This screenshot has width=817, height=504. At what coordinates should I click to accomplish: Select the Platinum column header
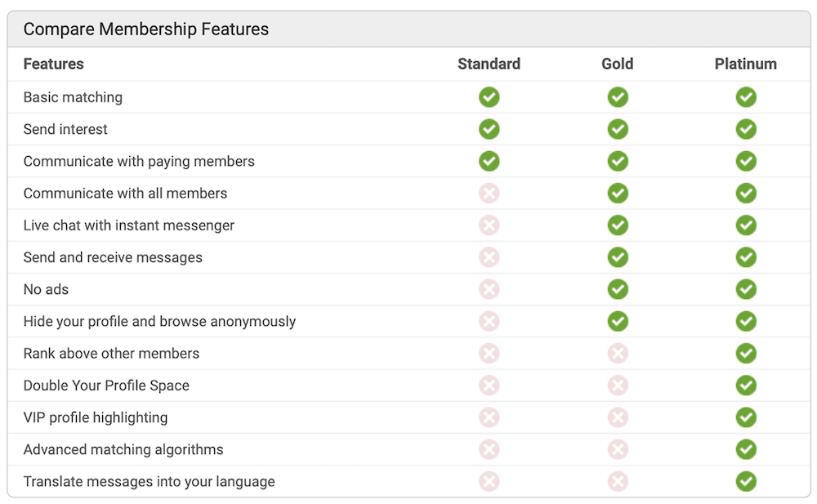coord(746,64)
